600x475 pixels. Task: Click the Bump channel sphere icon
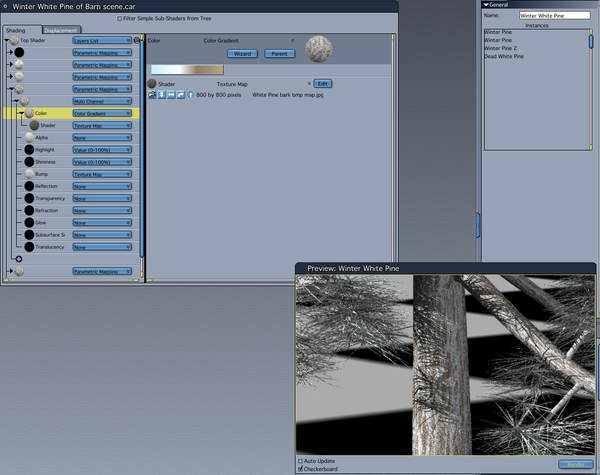point(29,174)
